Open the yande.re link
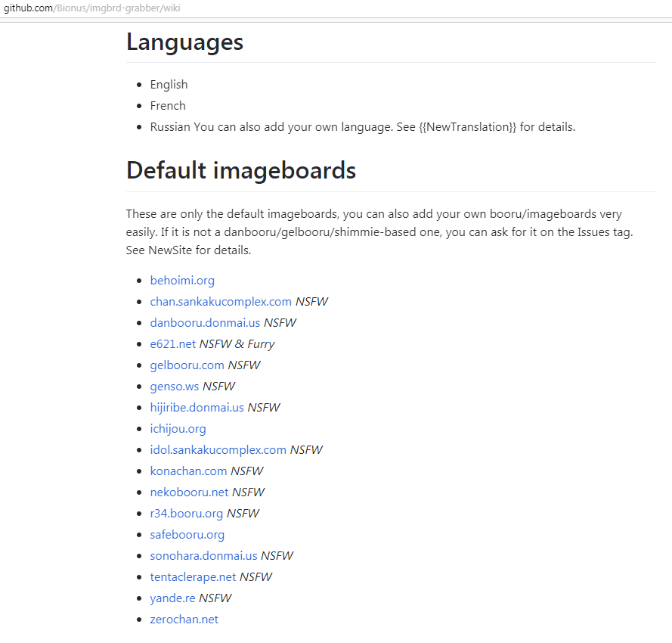The width and height of the screenshot is (672, 643). 172,598
